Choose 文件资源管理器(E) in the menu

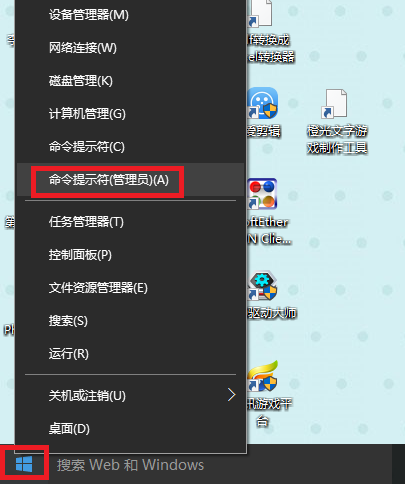[130, 288]
